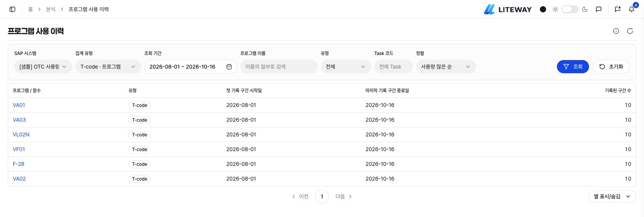Click 프로그램 사용 이력 breadcrumb
This screenshot has width=644, height=217.
pyautogui.click(x=89, y=9)
